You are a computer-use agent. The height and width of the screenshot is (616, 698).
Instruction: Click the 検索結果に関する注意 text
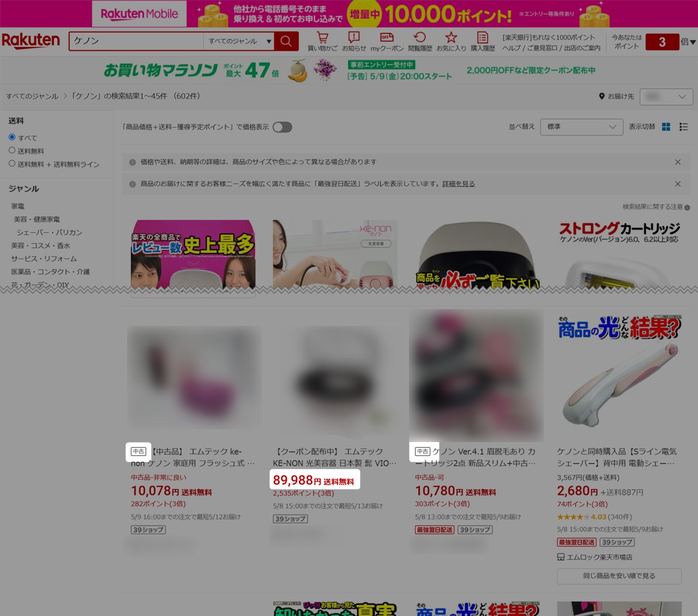click(x=652, y=207)
